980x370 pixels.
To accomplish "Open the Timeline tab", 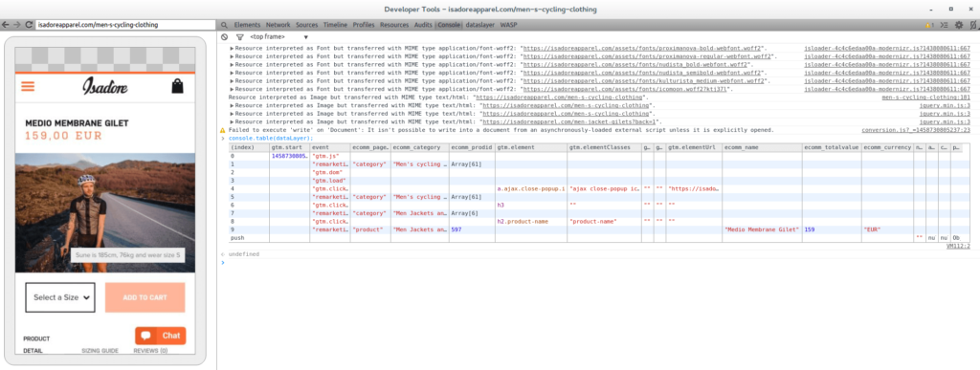I will [335, 25].
